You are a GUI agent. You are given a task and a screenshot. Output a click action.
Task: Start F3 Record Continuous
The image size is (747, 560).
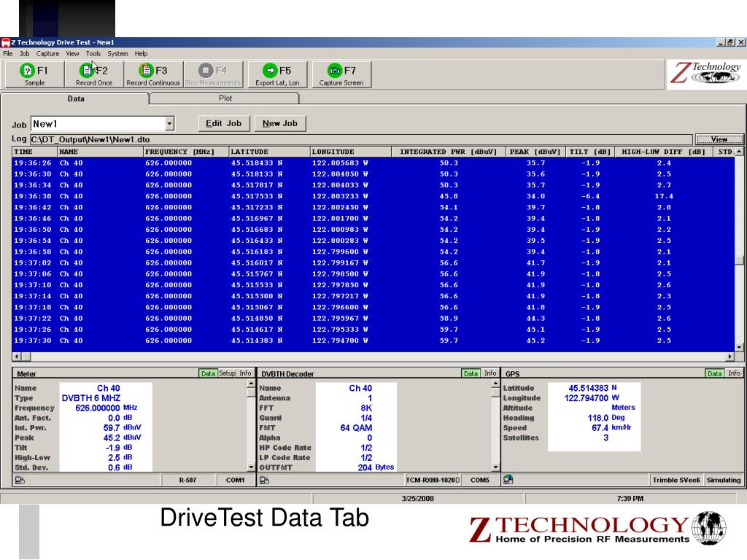(153, 74)
